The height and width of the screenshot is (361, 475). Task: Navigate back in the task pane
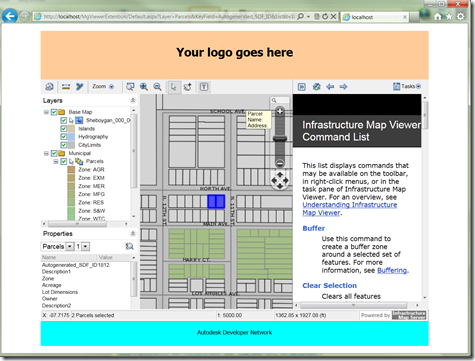pyautogui.click(x=330, y=87)
